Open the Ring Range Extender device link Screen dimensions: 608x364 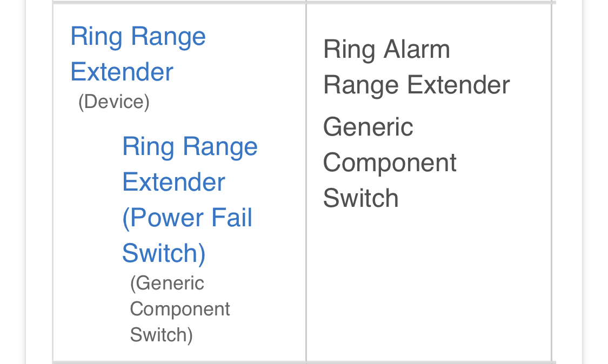pos(138,54)
